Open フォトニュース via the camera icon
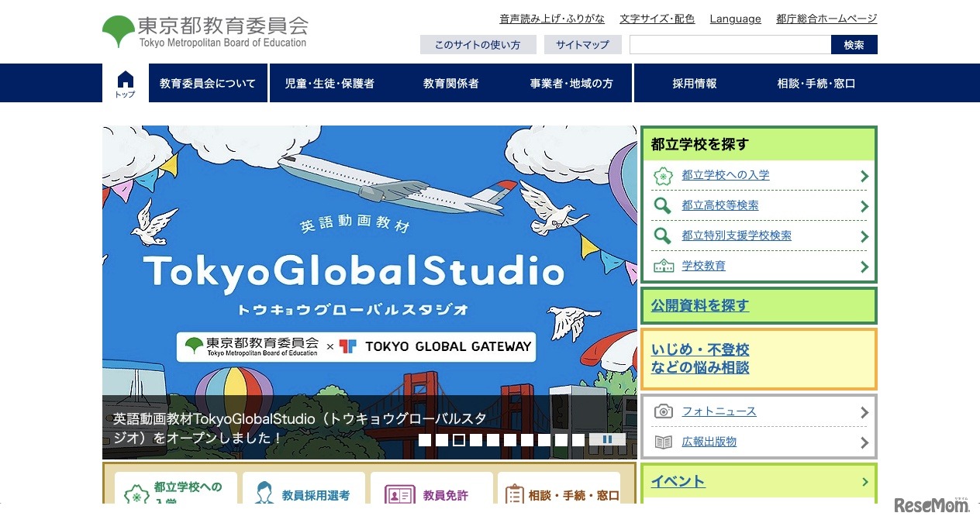Viewport: 980px width, 523px height. coord(663,411)
